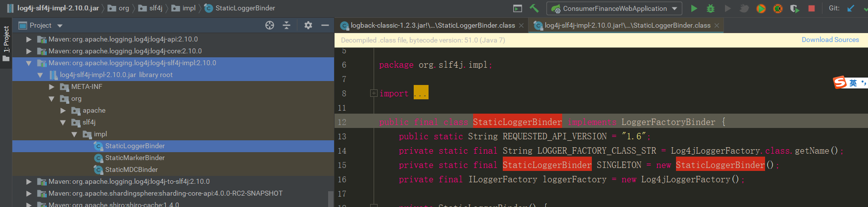The height and width of the screenshot is (207, 868).
Task: Click the gray Run with Coverage icon
Action: point(727,8)
